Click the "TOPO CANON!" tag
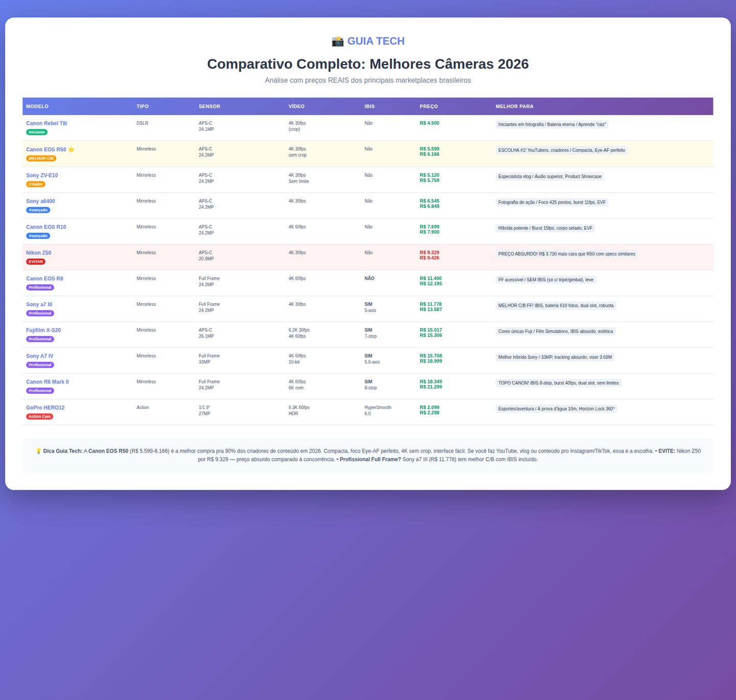The height and width of the screenshot is (700, 736). [x=559, y=383]
